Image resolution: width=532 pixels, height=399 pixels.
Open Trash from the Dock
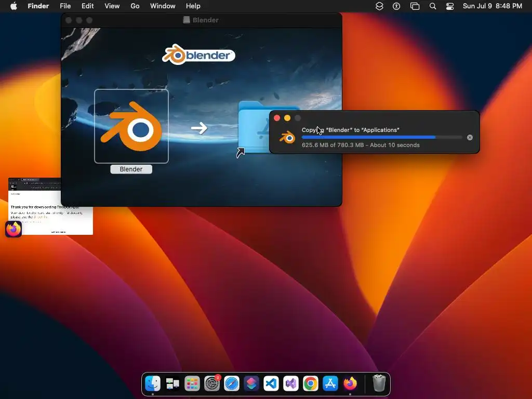coord(379,383)
